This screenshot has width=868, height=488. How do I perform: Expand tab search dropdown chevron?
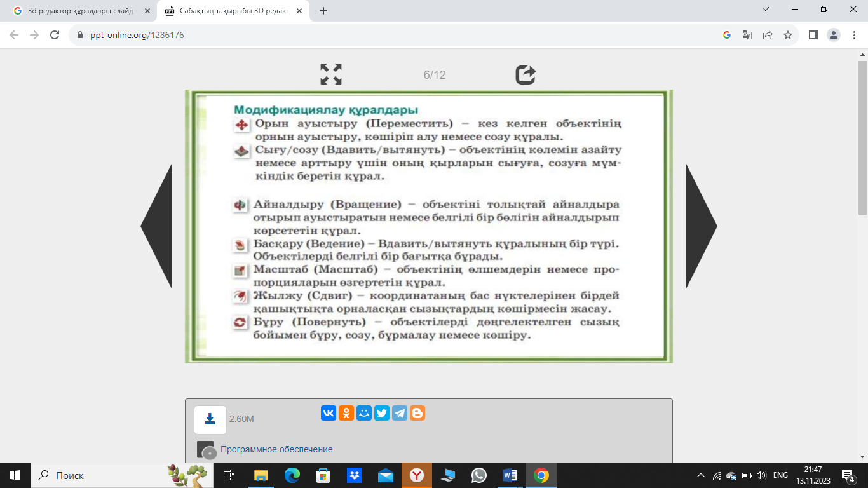coord(766,10)
